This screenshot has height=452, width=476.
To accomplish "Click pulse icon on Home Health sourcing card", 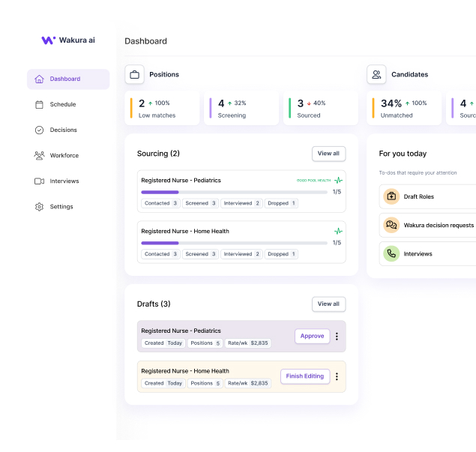I will tap(338, 232).
